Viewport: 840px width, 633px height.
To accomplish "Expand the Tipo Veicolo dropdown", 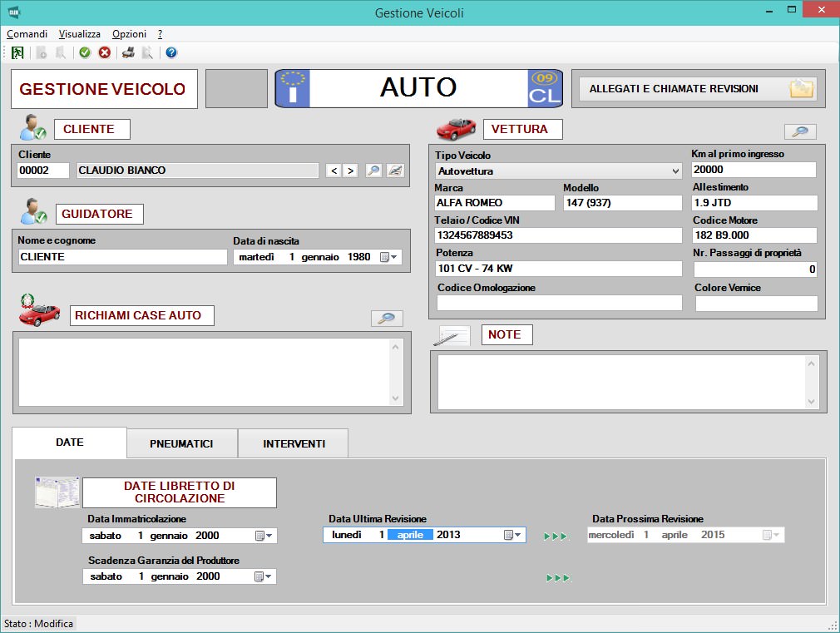I will (x=674, y=171).
